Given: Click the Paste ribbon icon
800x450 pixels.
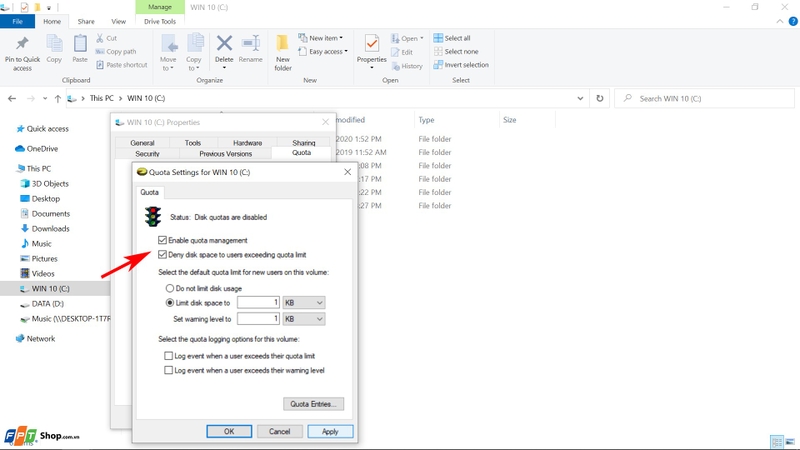Looking at the screenshot, I should tap(80, 44).
